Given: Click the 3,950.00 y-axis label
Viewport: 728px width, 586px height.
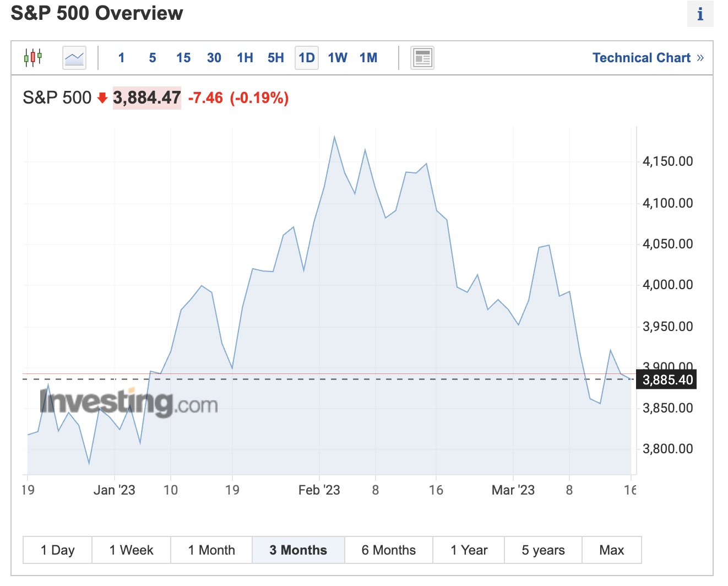Looking at the screenshot, I should click(668, 327).
